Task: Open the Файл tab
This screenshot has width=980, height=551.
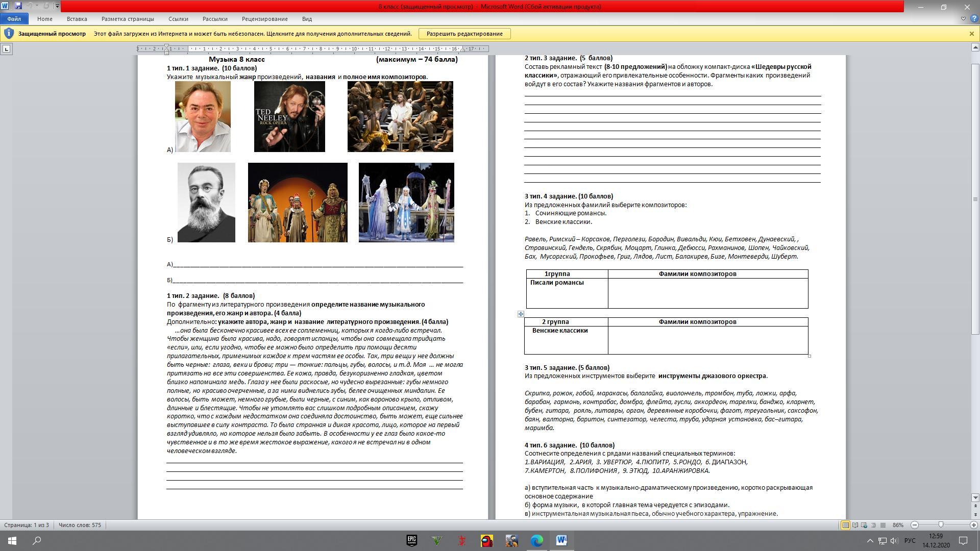Action: (14, 19)
